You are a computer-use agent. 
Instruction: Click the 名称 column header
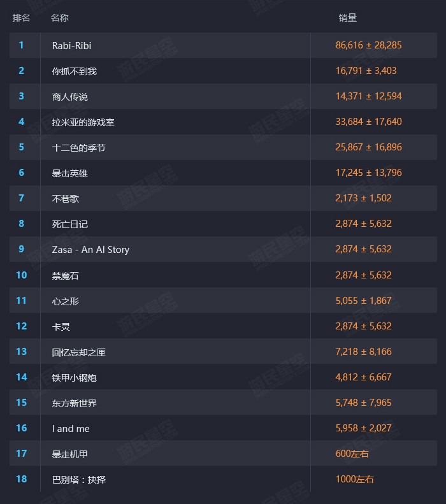[59, 18]
